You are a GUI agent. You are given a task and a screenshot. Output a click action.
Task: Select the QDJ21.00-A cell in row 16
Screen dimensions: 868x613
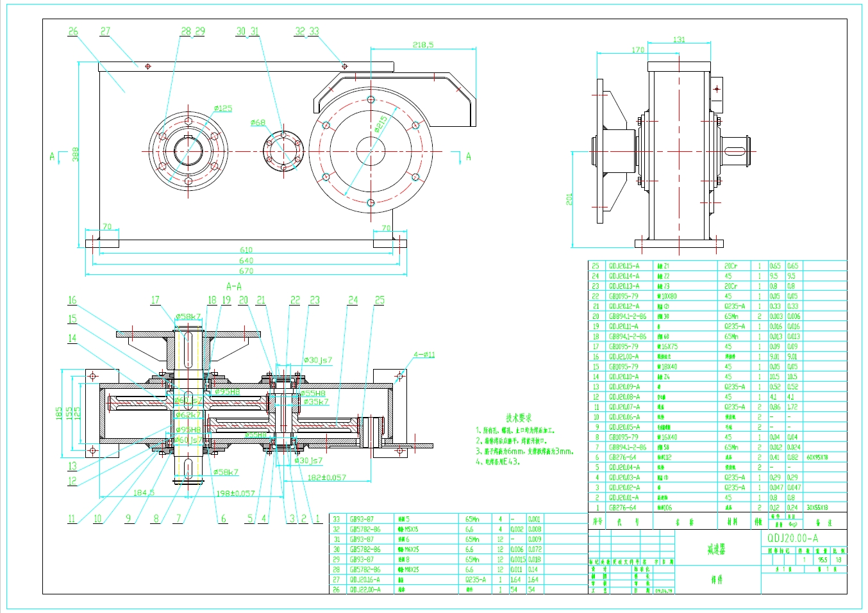(624, 357)
